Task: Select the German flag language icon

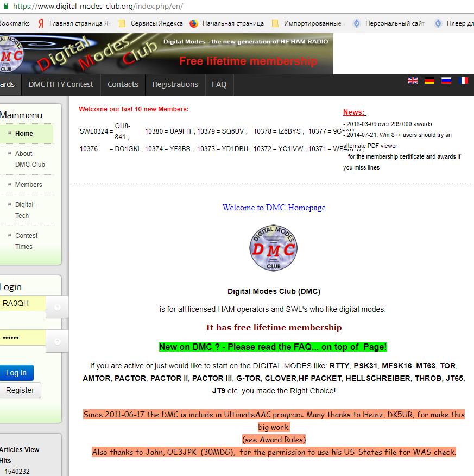Action: (x=429, y=80)
